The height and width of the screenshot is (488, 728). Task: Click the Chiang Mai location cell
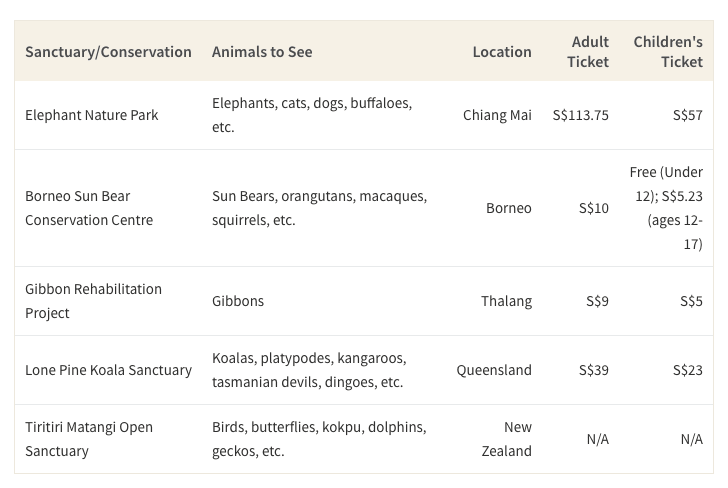497,115
